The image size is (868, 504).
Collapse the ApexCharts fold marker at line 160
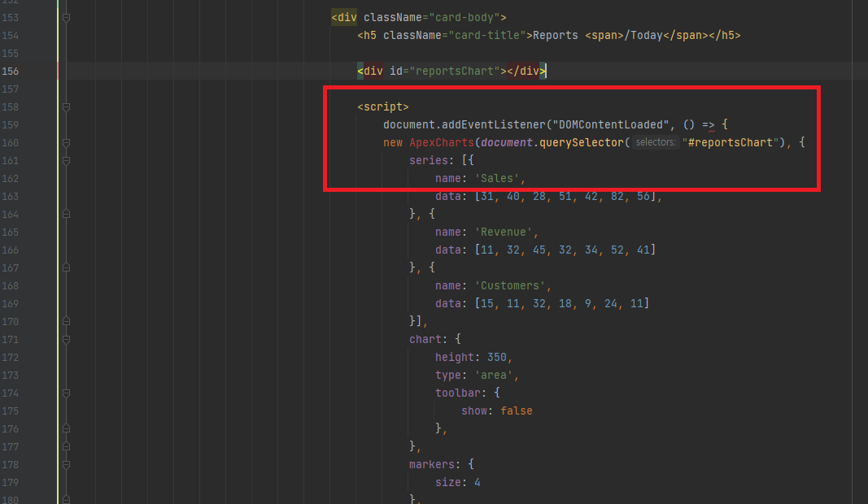coord(66,143)
